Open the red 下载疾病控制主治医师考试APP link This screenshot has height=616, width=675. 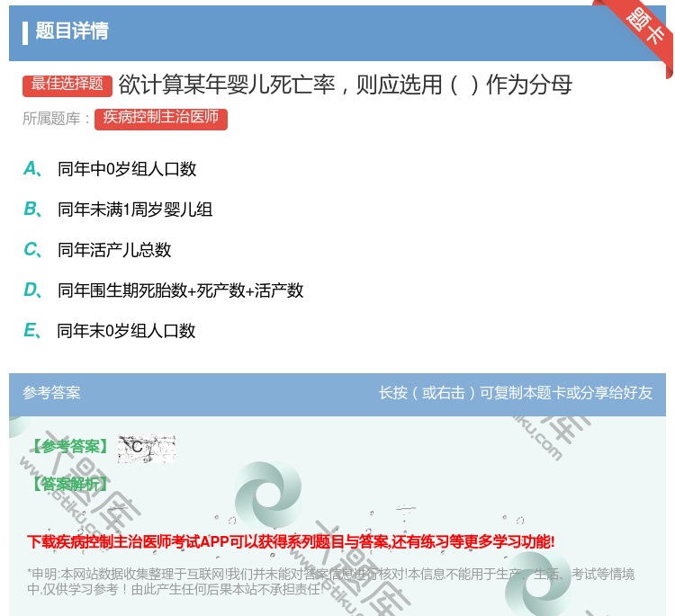291,541
